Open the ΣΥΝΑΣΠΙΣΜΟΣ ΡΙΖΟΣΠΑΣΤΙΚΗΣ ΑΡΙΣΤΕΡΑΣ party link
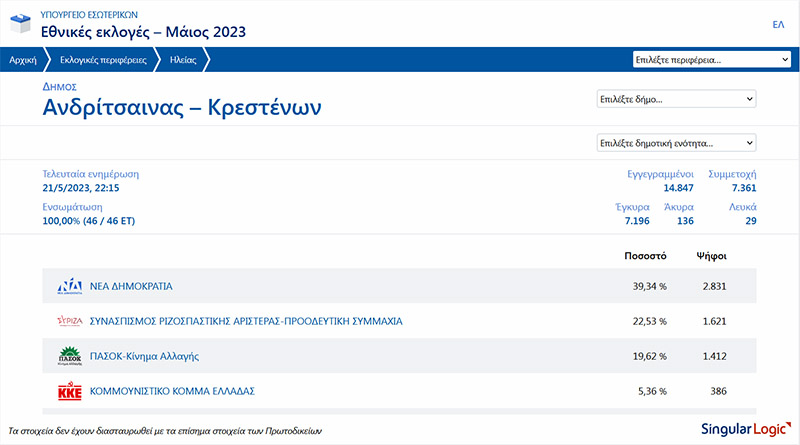This screenshot has width=800, height=445. [246, 322]
